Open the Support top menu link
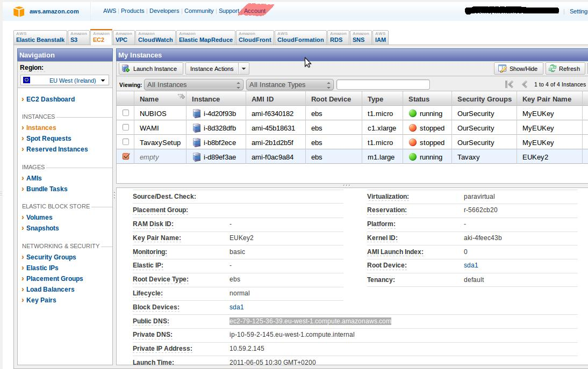The width and height of the screenshot is (588, 369). pos(229,11)
